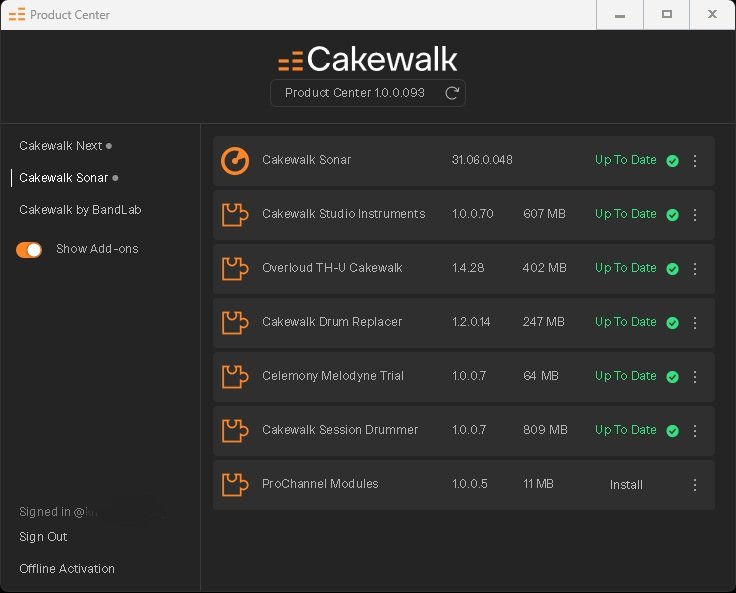The width and height of the screenshot is (736, 593).
Task: Click the 607 MB size value
Action: (544, 214)
